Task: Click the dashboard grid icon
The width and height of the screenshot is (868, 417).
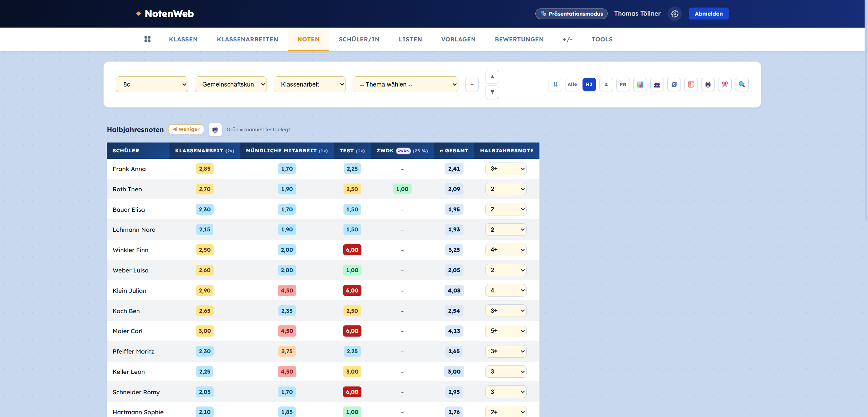Action: pyautogui.click(x=147, y=39)
